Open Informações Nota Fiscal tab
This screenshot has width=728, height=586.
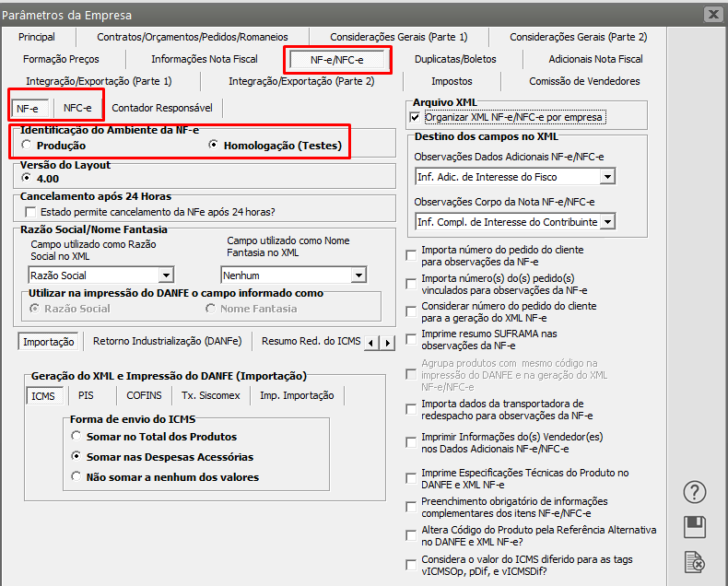coord(205,60)
